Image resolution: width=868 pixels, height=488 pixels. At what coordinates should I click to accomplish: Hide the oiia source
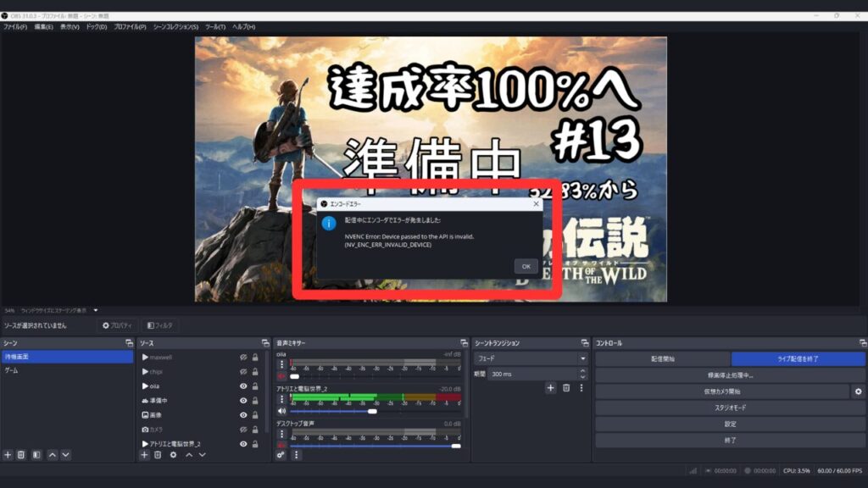[243, 386]
